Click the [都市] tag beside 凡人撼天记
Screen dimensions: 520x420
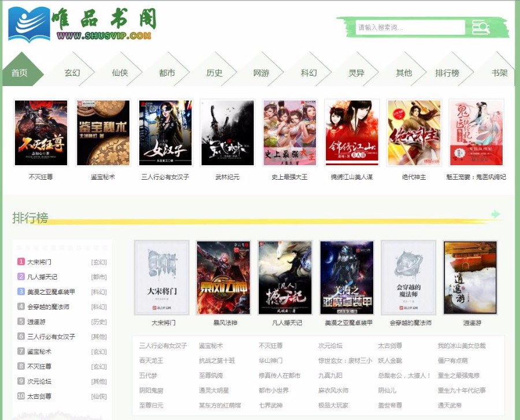99,277
